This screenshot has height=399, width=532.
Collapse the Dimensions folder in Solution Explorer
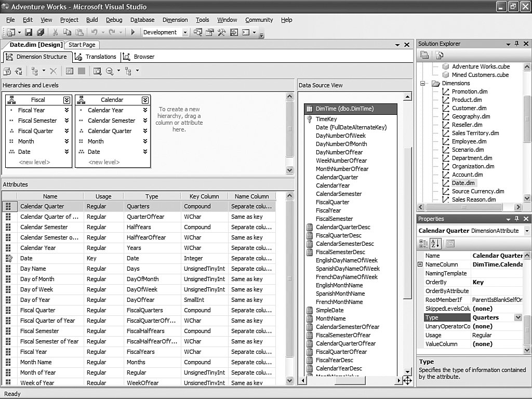[422, 83]
